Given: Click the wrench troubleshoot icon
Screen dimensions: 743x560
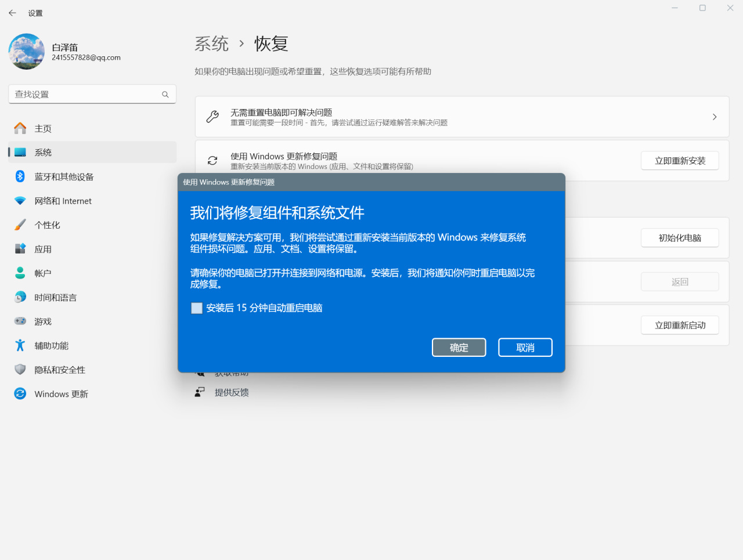Looking at the screenshot, I should click(x=212, y=117).
